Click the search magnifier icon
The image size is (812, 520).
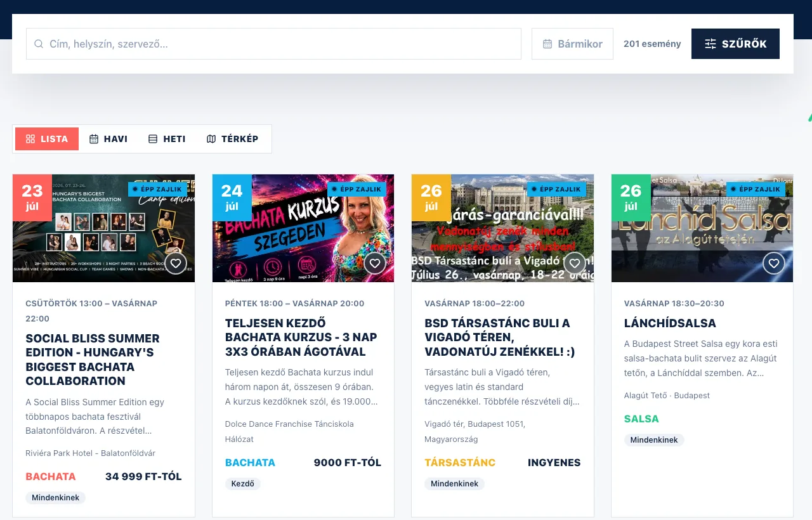coord(39,44)
